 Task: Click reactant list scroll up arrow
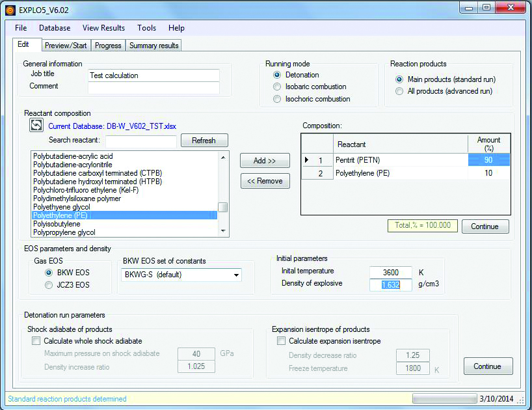tap(223, 157)
